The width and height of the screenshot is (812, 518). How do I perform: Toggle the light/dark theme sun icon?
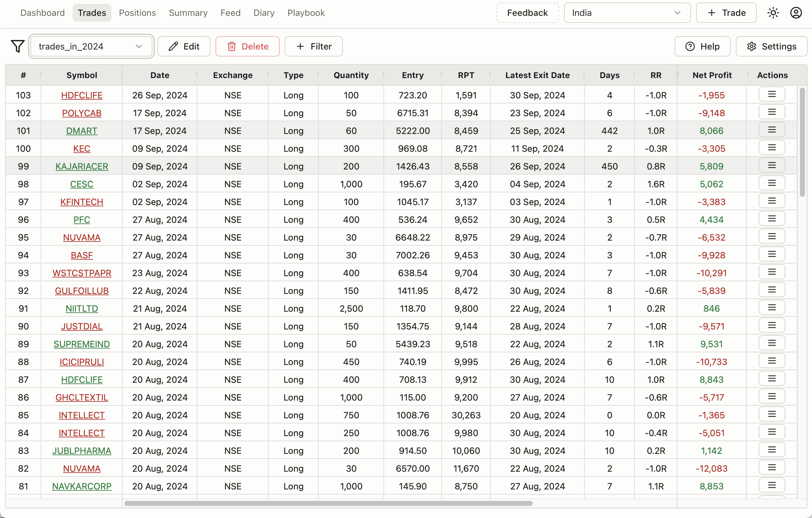tap(773, 13)
